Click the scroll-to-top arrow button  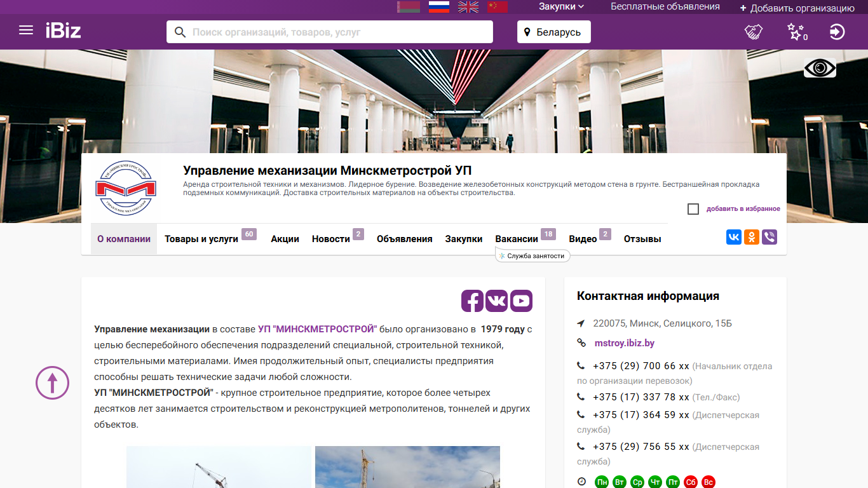52,383
